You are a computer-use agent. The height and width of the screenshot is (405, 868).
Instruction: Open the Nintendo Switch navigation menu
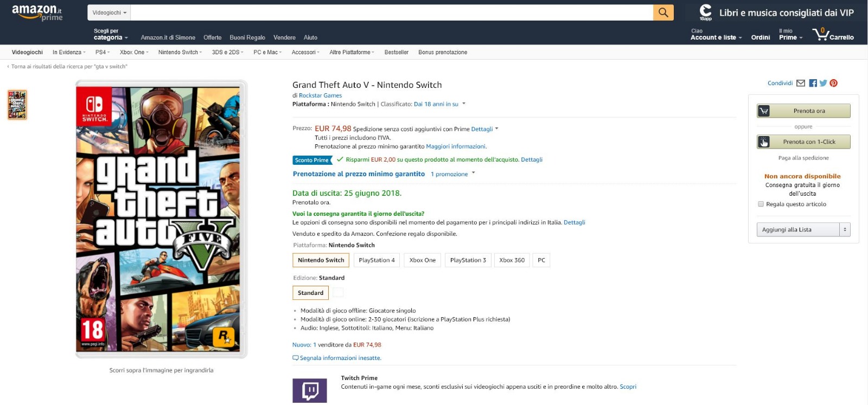click(x=180, y=53)
